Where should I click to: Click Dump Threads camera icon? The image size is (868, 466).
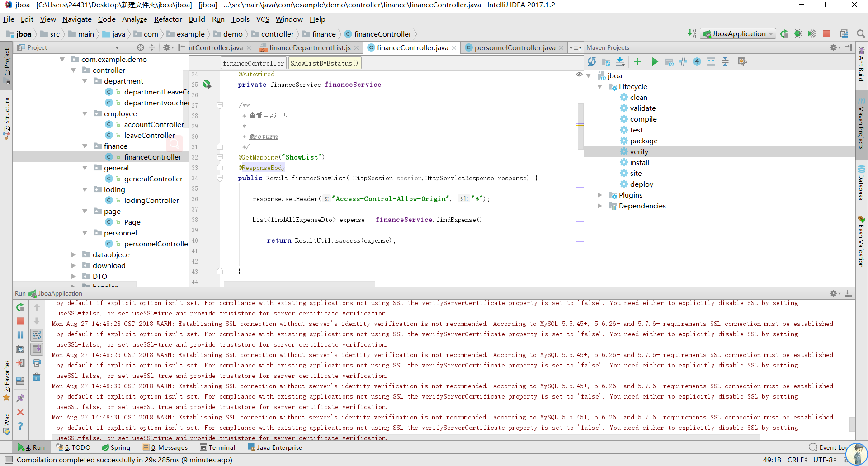coord(20,349)
